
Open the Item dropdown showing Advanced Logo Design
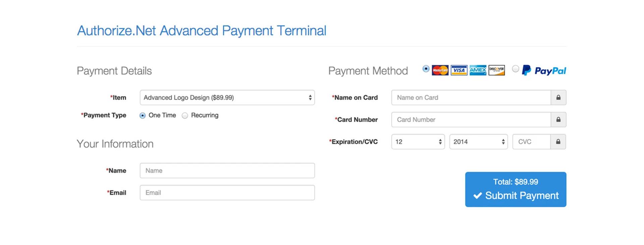(227, 97)
